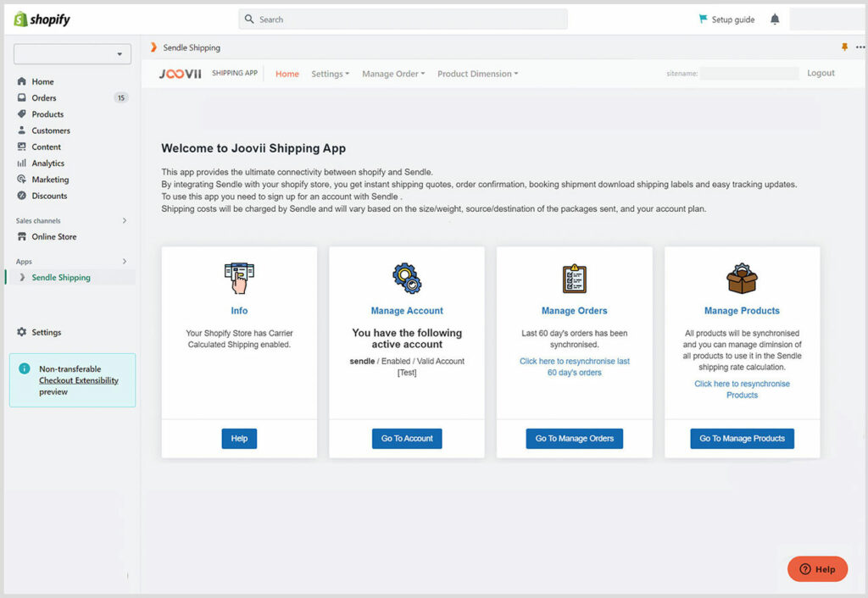Viewport: 868px width, 598px height.
Task: Click the Joovii logo
Action: (181, 74)
